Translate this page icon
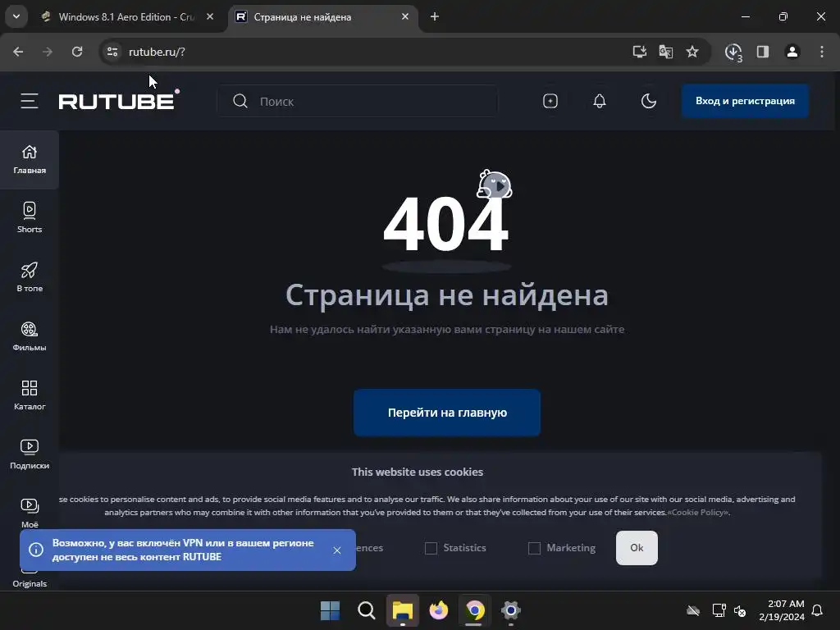Screen dimensions: 840x630 pyautogui.click(x=666, y=52)
